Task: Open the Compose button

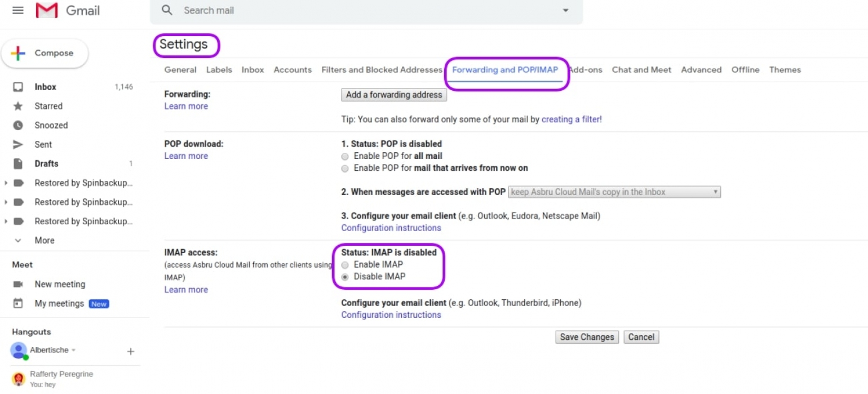Action: [45, 53]
